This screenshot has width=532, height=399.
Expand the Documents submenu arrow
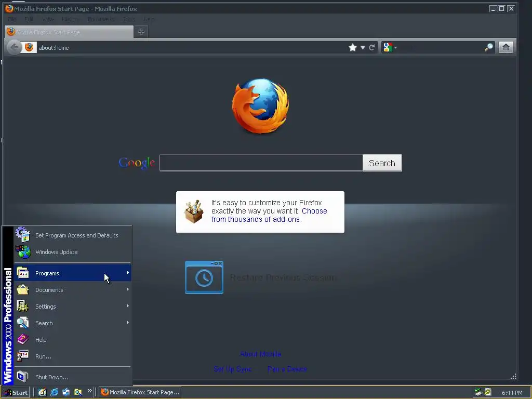[128, 289]
